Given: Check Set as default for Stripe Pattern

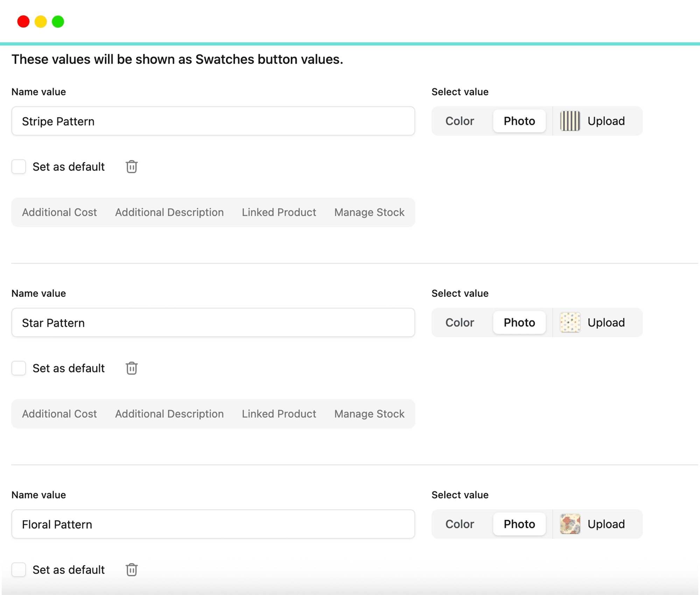Looking at the screenshot, I should click(x=19, y=167).
